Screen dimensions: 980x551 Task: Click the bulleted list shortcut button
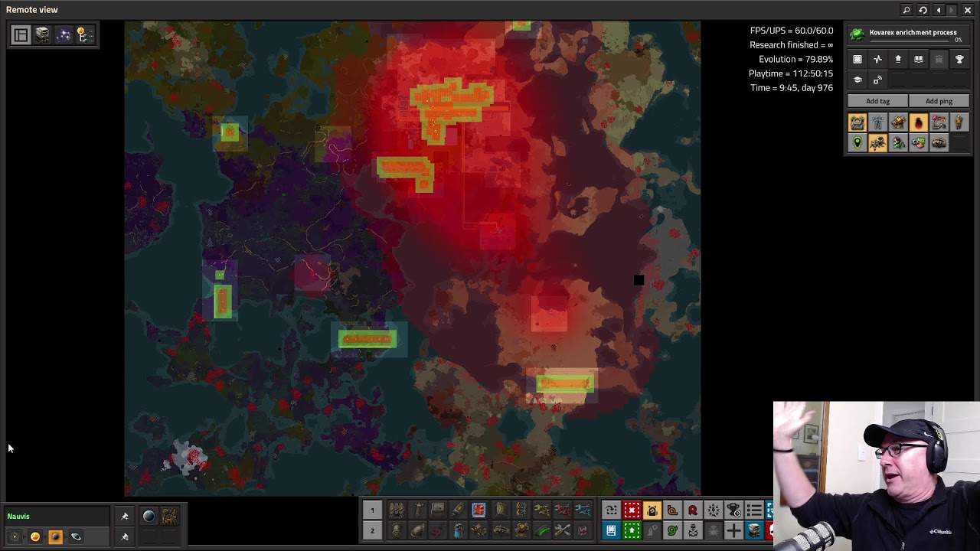(x=754, y=510)
